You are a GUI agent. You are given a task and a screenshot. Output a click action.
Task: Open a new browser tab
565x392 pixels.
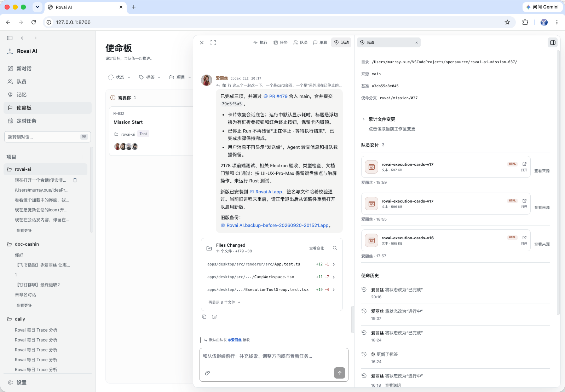[x=134, y=7]
